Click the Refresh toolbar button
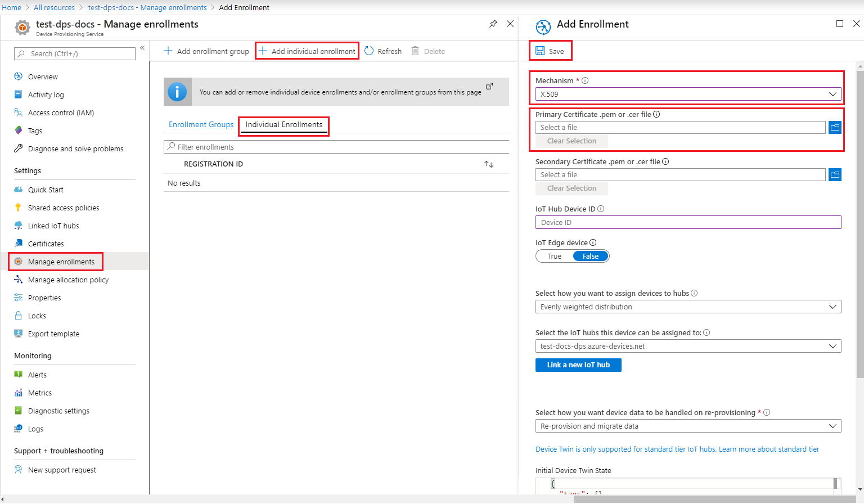The height and width of the screenshot is (504, 864). pyautogui.click(x=383, y=51)
